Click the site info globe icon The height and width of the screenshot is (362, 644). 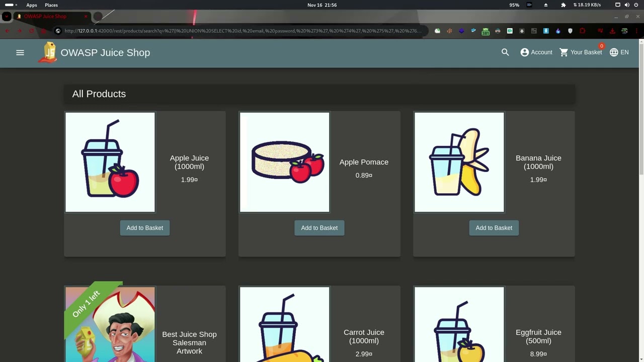[58, 31]
